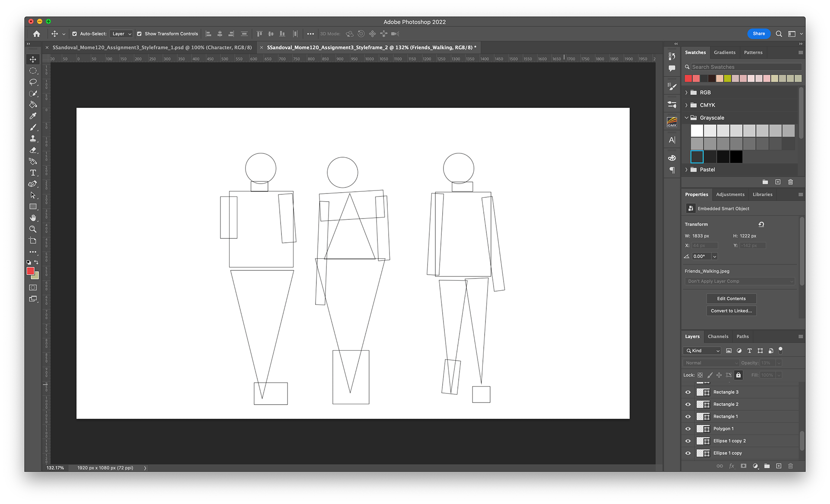Click the red foreground color swatch

click(x=30, y=271)
